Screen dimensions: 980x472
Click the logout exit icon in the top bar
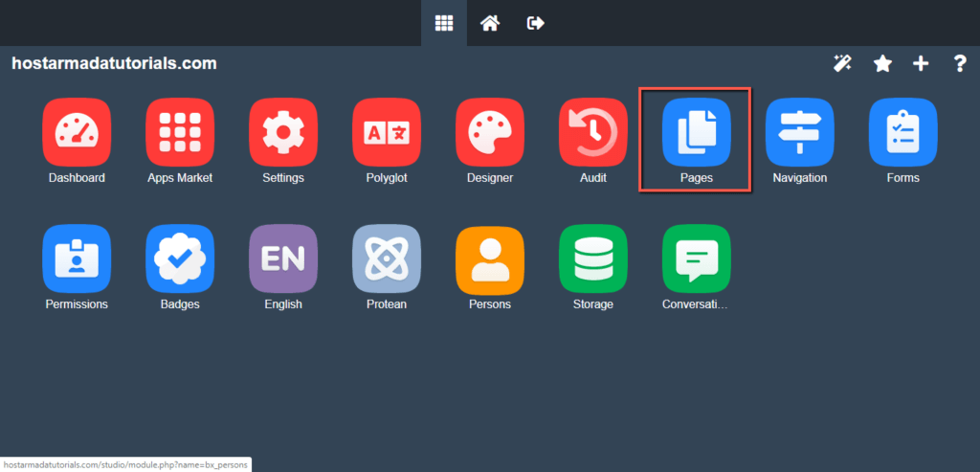[536, 23]
